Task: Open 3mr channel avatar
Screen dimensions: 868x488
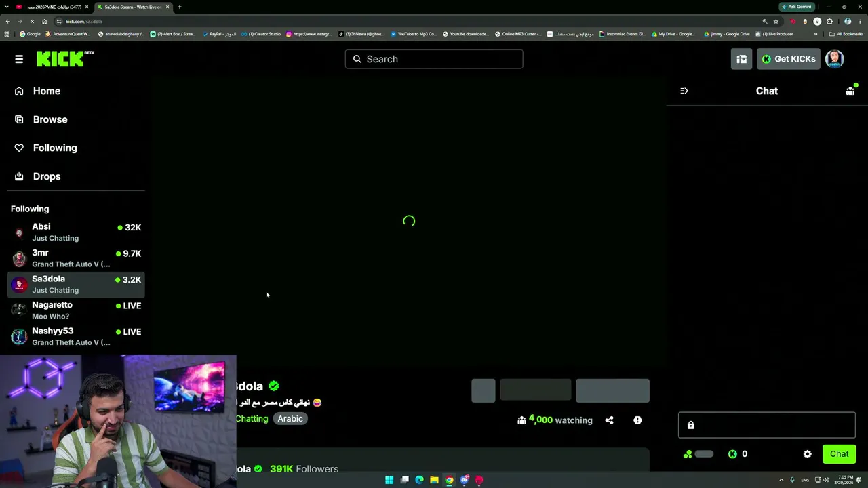Action: pyautogui.click(x=19, y=258)
